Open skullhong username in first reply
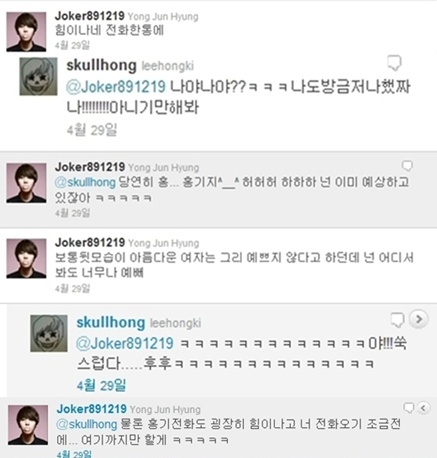Screen dimensions: 437x458 102,65
